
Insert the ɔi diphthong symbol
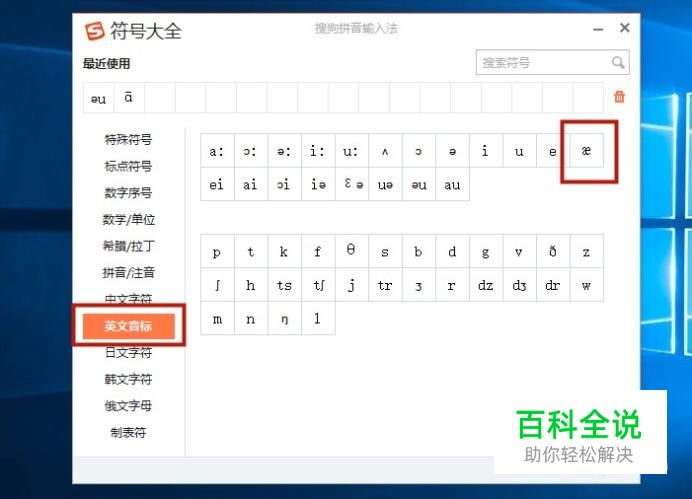[284, 184]
